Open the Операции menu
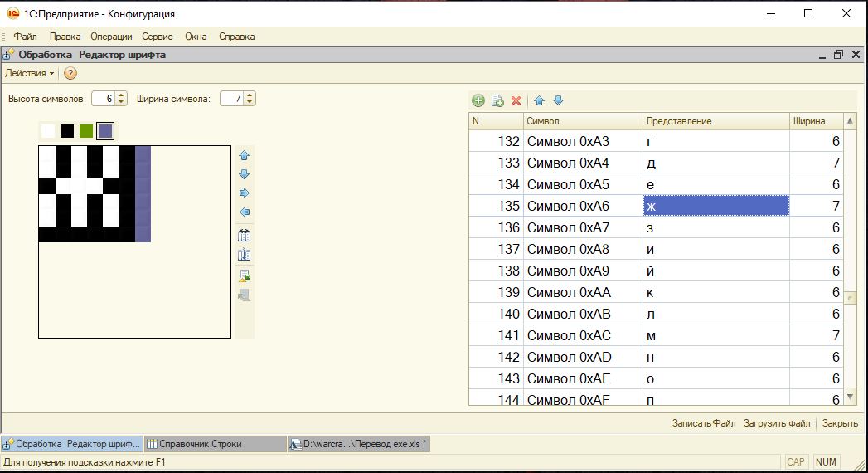The width and height of the screenshot is (868, 473). click(x=111, y=37)
